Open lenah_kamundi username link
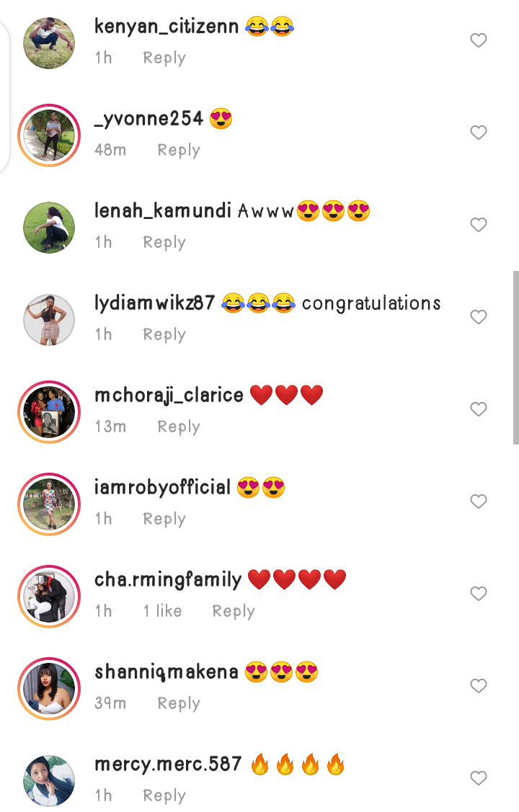This screenshot has width=519, height=812. coord(163,211)
